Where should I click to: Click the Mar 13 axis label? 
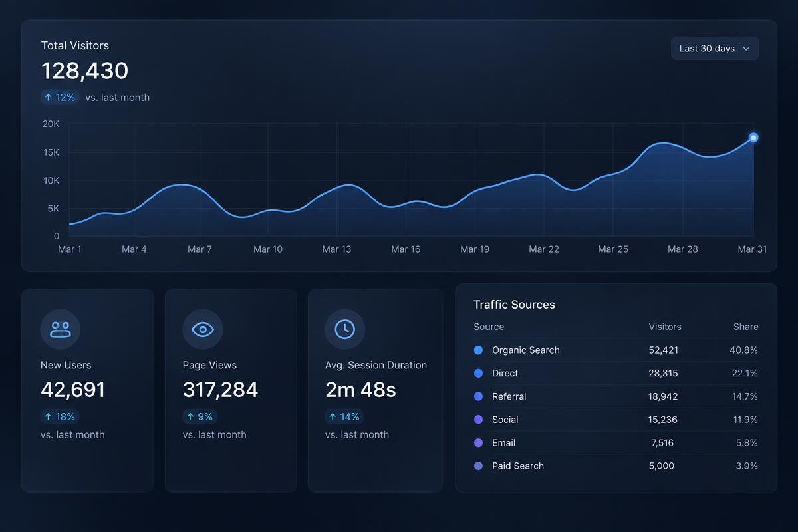click(336, 249)
